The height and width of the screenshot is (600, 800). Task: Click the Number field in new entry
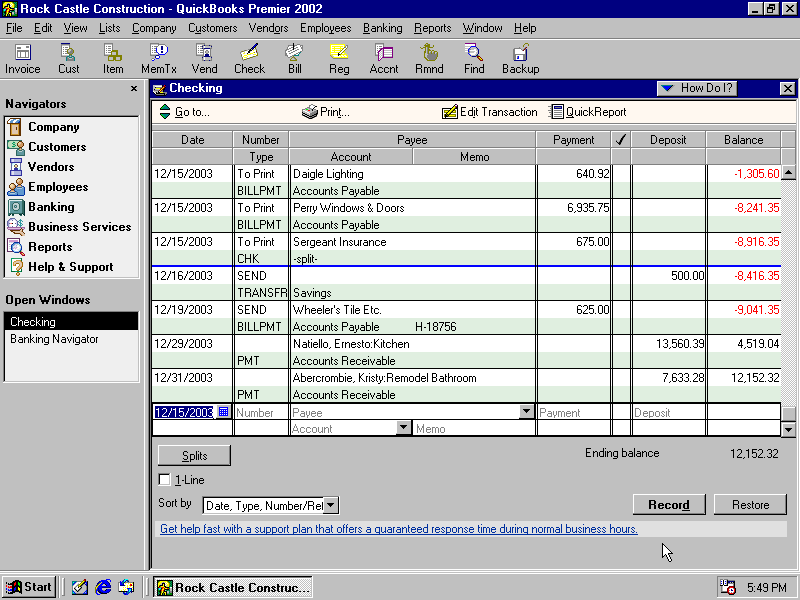coord(261,412)
